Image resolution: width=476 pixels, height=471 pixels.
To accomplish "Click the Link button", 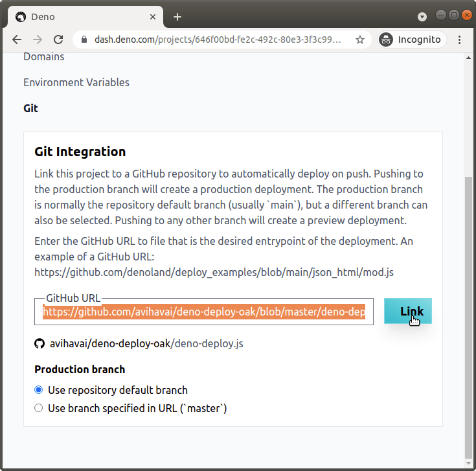I will 408,311.
